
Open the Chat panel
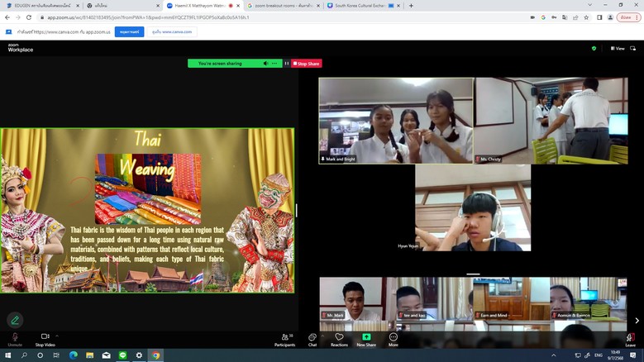coord(312,337)
